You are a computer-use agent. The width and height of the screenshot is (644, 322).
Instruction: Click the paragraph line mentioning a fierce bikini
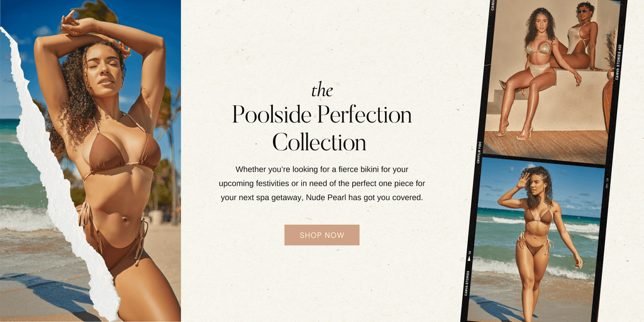[321, 169]
